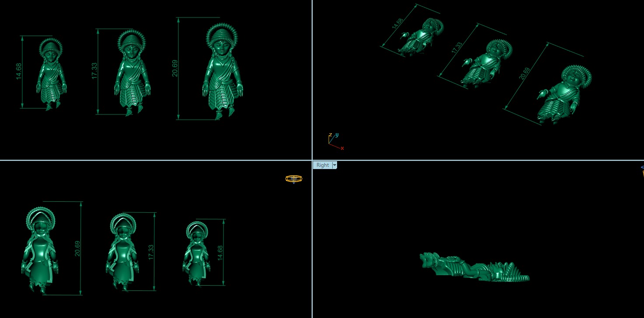Pick the medium back-view figurine model
This screenshot has width=644, height=318.
click(122, 251)
